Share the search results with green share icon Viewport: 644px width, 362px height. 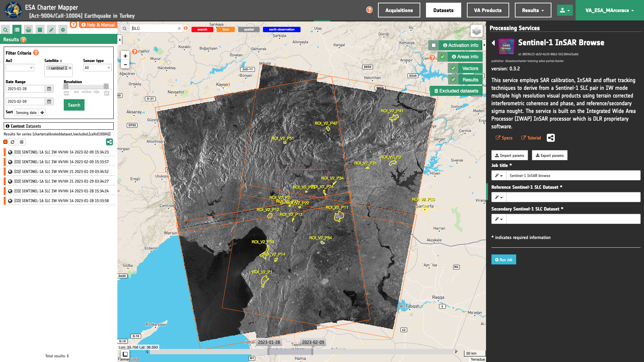pyautogui.click(x=109, y=142)
